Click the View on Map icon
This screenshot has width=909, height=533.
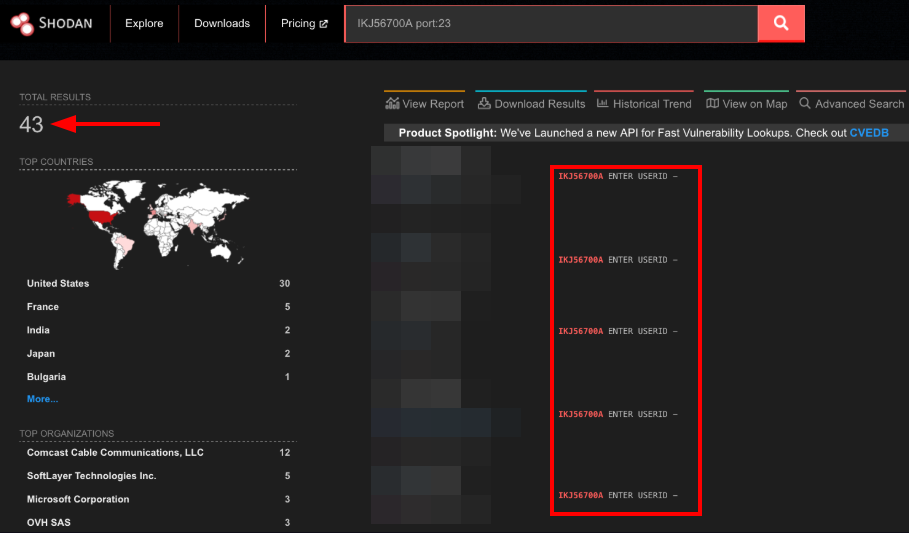pyautogui.click(x=712, y=104)
